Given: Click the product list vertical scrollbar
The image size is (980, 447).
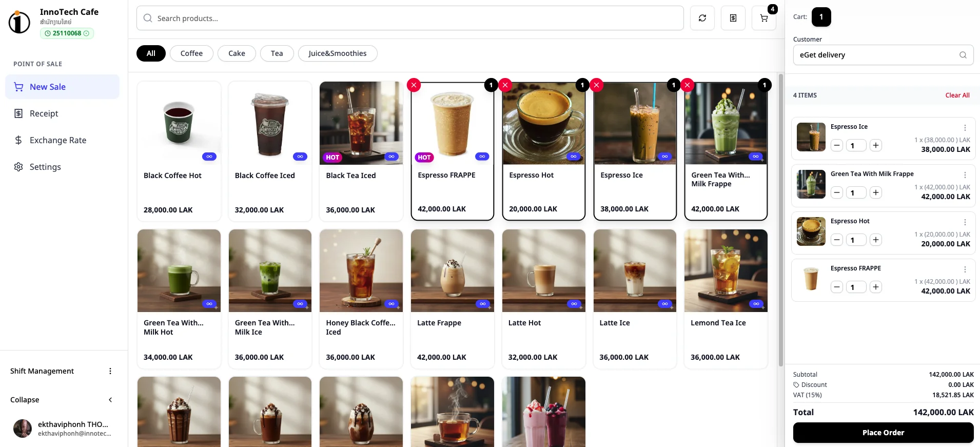Looking at the screenshot, I should pos(780,221).
